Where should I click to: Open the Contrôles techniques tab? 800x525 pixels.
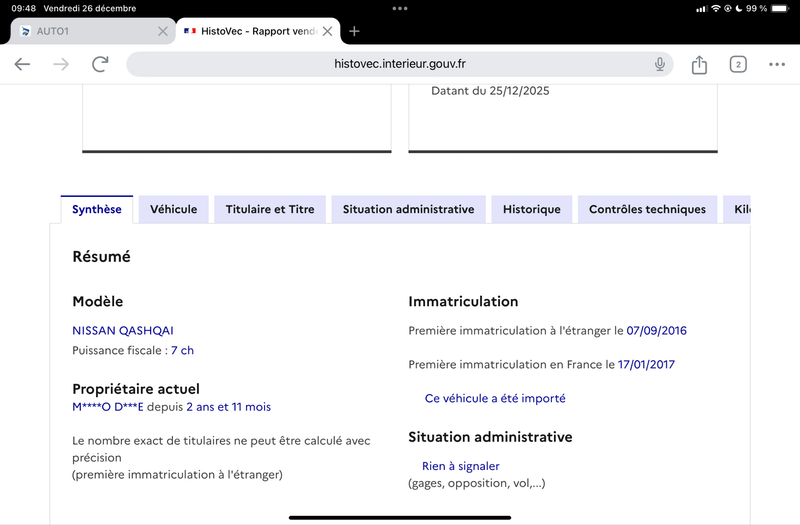pos(647,209)
